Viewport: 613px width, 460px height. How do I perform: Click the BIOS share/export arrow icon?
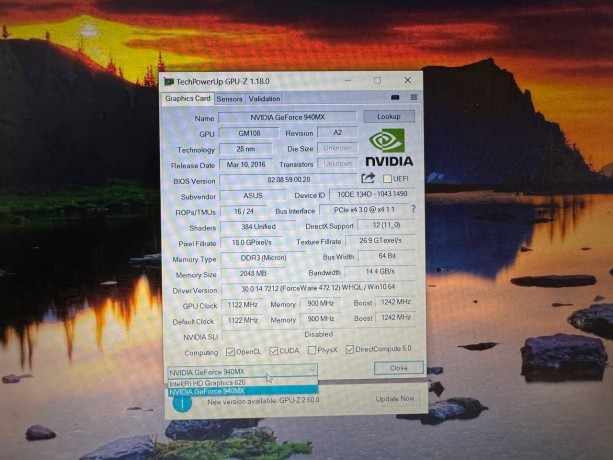pyautogui.click(x=368, y=178)
